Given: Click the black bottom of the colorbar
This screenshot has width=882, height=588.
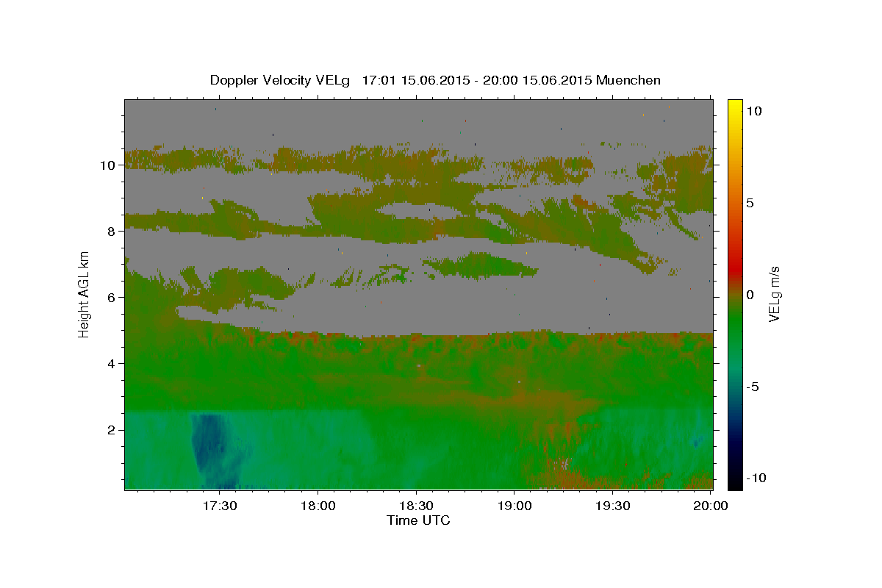Looking at the screenshot, I should 735,484.
